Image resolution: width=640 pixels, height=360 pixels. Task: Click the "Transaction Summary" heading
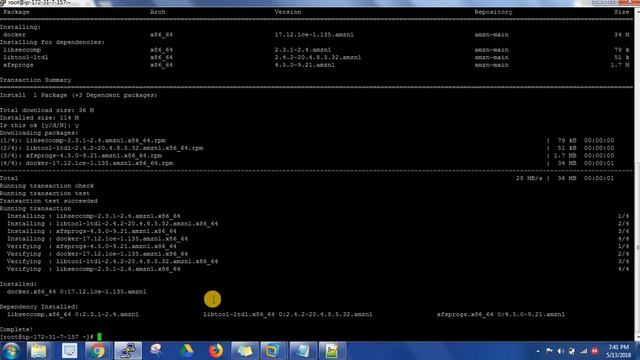tap(36, 80)
